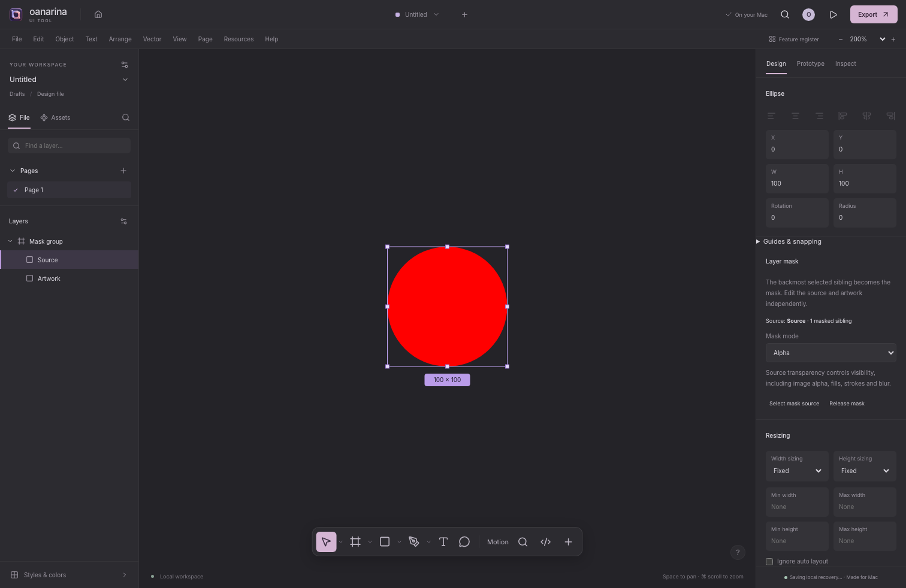The width and height of the screenshot is (906, 588).
Task: Enable the Ignore auto layout checkbox
Action: 769,562
